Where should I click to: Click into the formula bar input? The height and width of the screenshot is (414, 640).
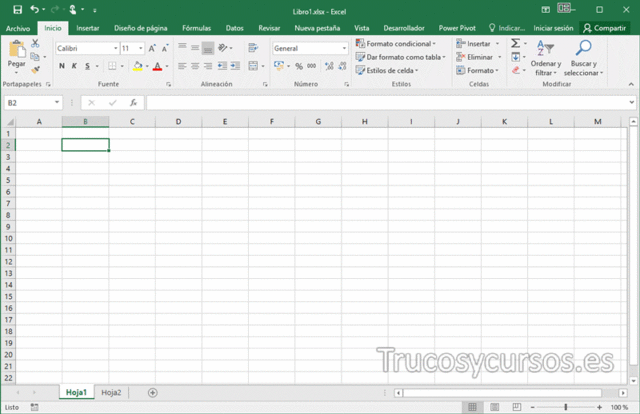tap(387, 103)
